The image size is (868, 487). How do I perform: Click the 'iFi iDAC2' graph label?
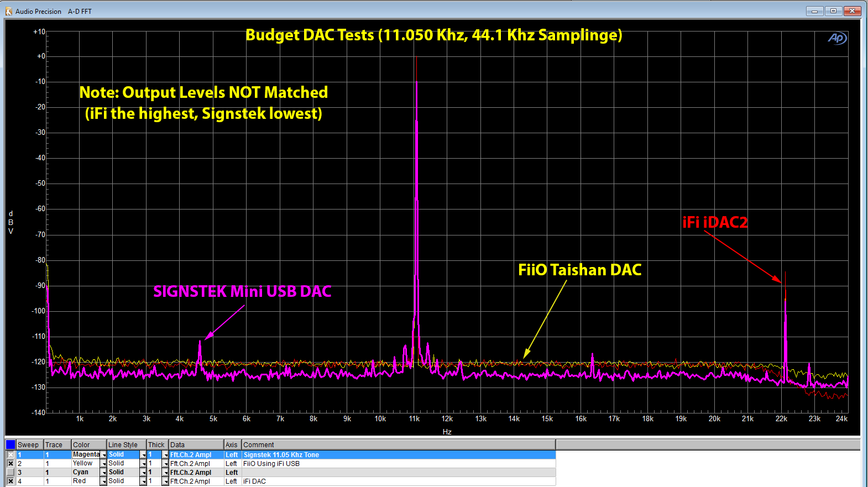point(715,222)
